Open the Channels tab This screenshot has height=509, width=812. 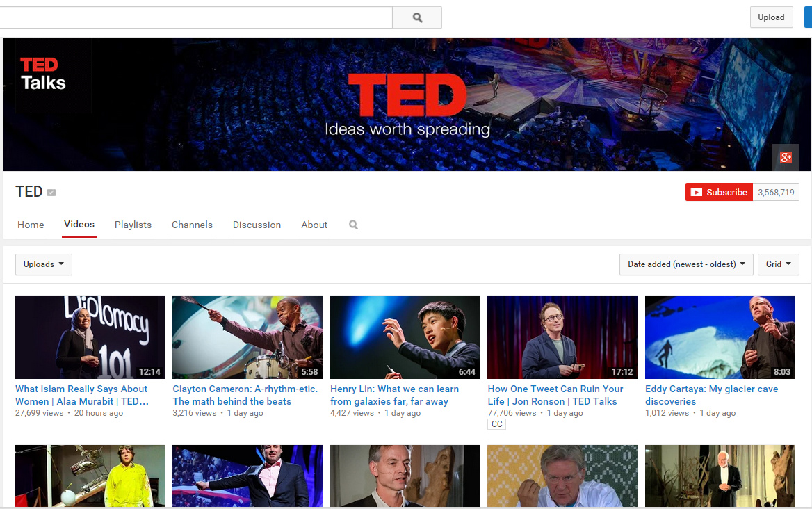[x=192, y=225]
